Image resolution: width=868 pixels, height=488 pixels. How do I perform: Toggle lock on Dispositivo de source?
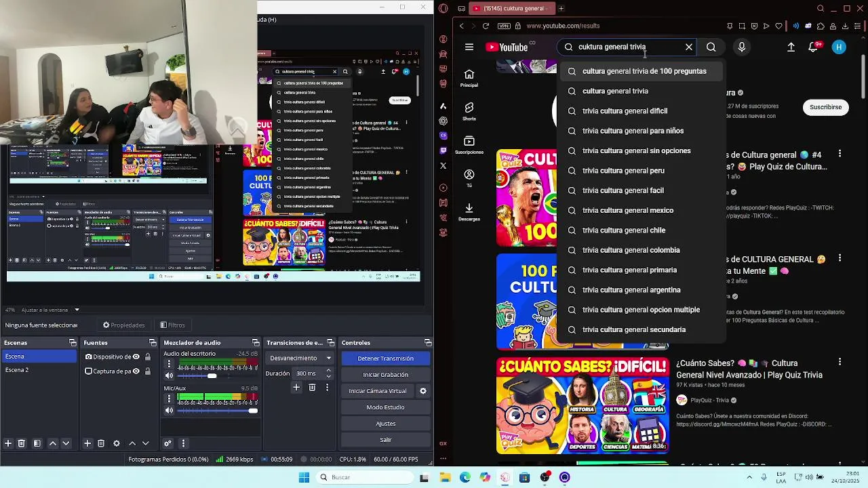[146, 357]
